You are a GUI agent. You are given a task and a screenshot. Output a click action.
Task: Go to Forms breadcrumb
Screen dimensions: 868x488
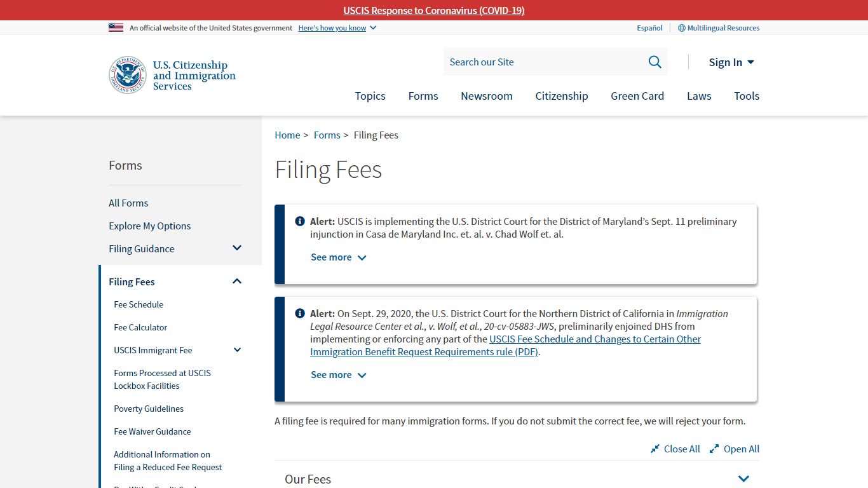(x=327, y=135)
